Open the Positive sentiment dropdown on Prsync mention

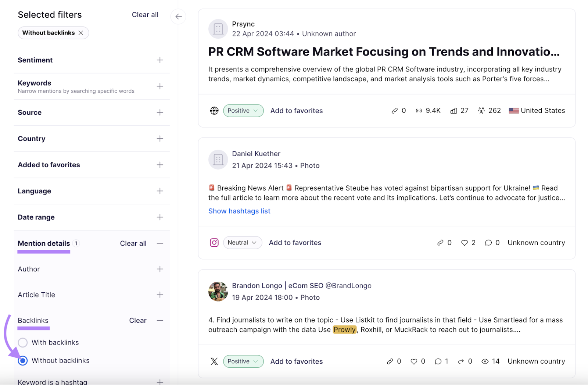coord(243,110)
